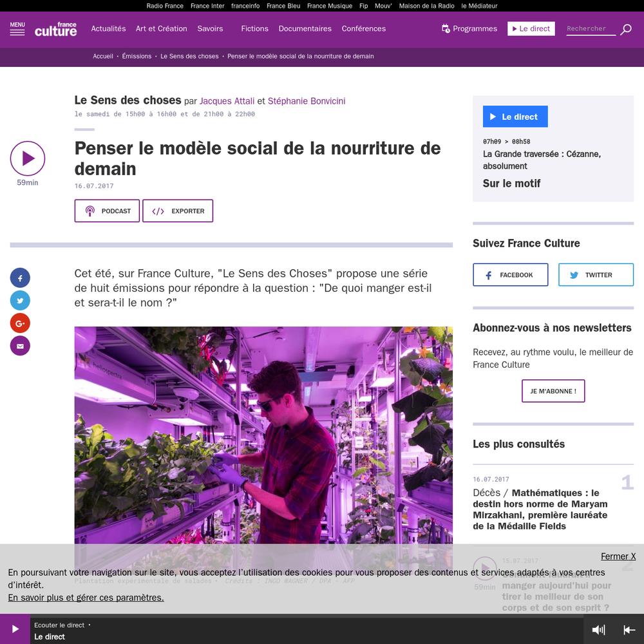Play the live stream in bottom player bar
This screenshot has height=644, width=644.
point(15,629)
